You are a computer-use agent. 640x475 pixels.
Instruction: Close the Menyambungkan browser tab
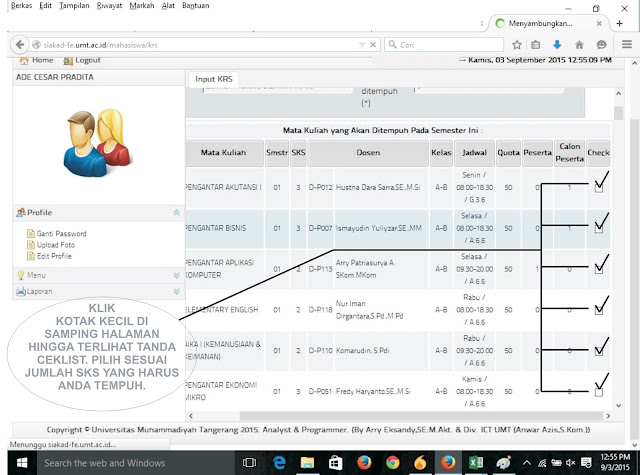(599, 24)
